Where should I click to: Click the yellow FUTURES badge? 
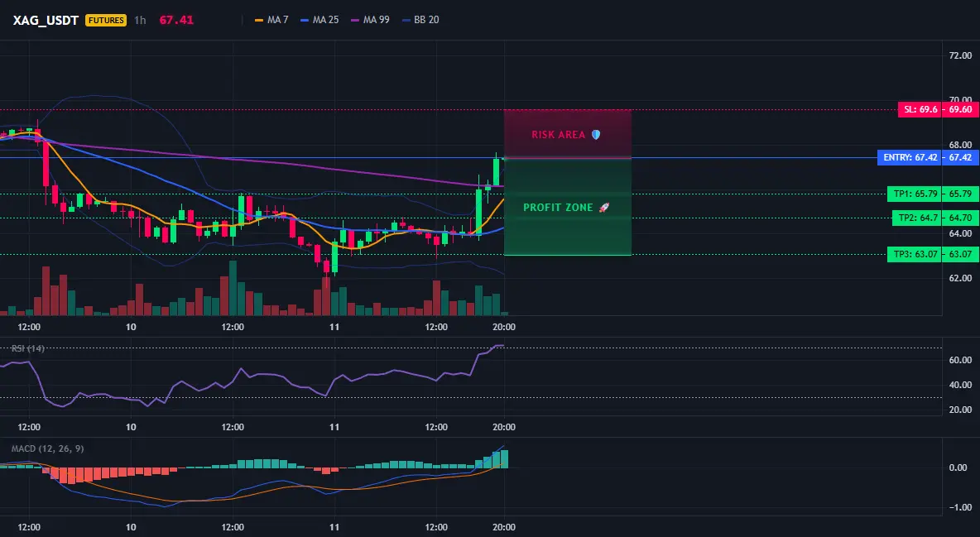coord(106,20)
